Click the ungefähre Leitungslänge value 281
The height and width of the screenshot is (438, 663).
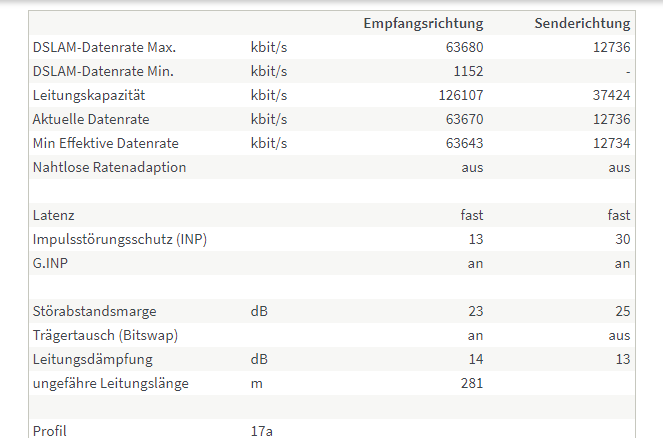pyautogui.click(x=472, y=384)
